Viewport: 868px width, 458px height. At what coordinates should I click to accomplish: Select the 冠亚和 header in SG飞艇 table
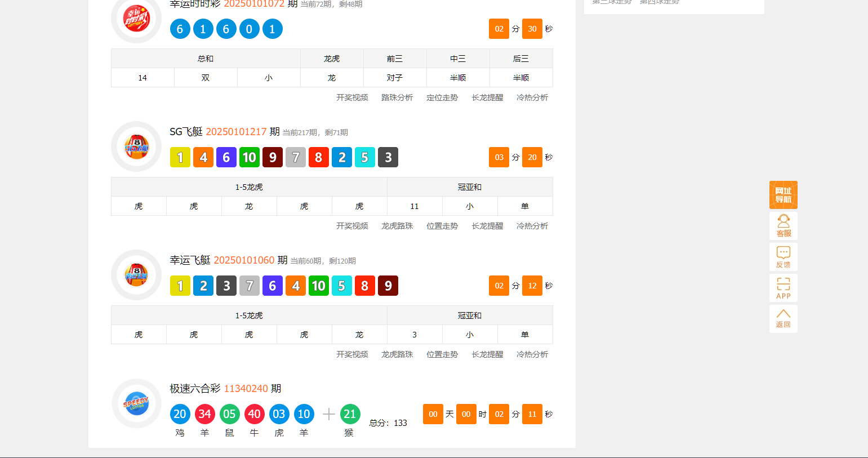[x=469, y=186]
